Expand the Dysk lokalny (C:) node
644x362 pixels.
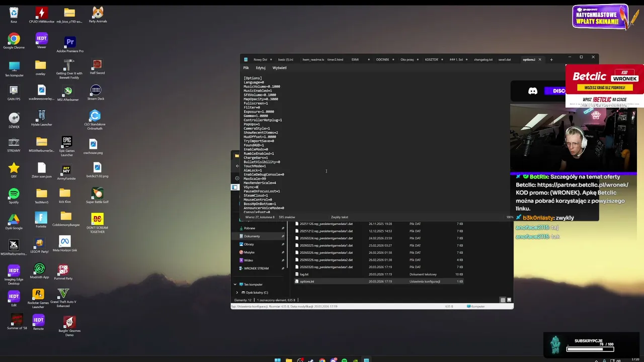237,292
